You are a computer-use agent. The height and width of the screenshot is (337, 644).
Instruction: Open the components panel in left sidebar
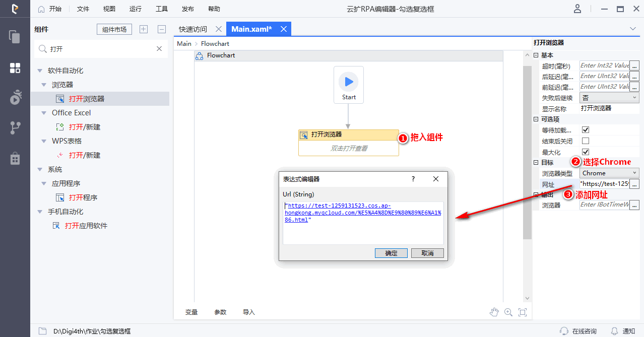pyautogui.click(x=15, y=68)
